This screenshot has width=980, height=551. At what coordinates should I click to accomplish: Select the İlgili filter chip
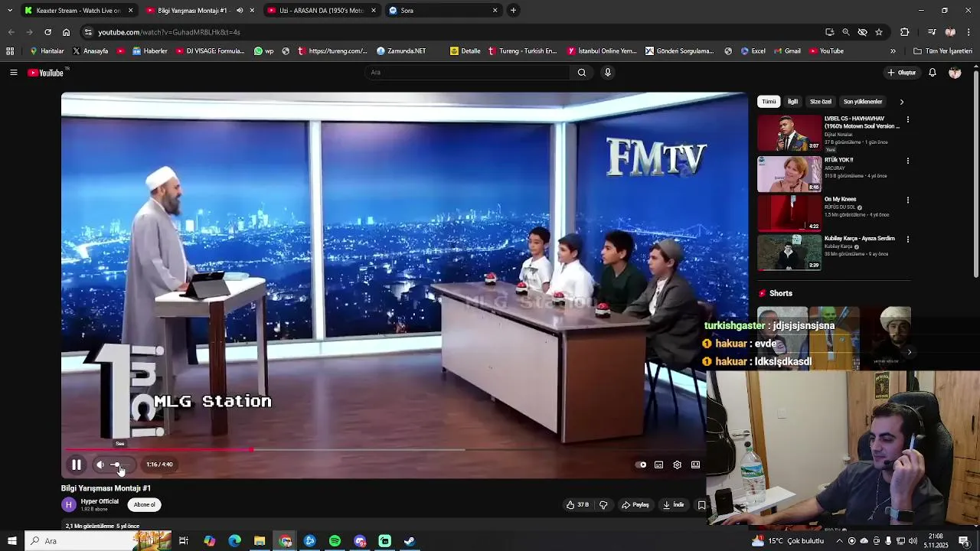pyautogui.click(x=792, y=102)
